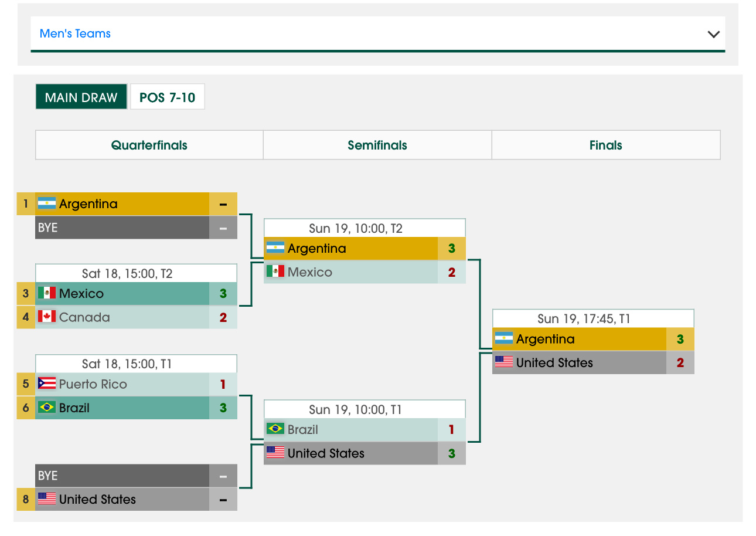Image resolution: width=756 pixels, height=536 pixels.
Task: Select Brazil team name in quarterfinals
Action: pyautogui.click(x=74, y=408)
